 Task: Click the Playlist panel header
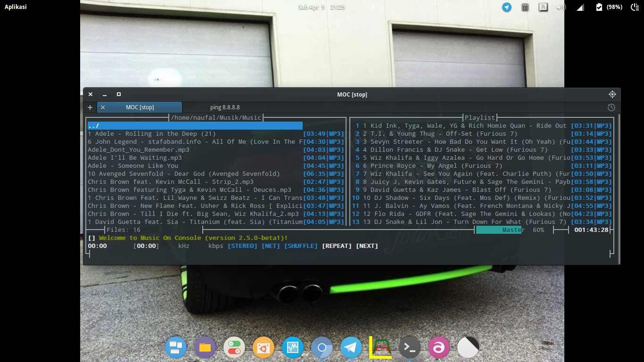[480, 118]
